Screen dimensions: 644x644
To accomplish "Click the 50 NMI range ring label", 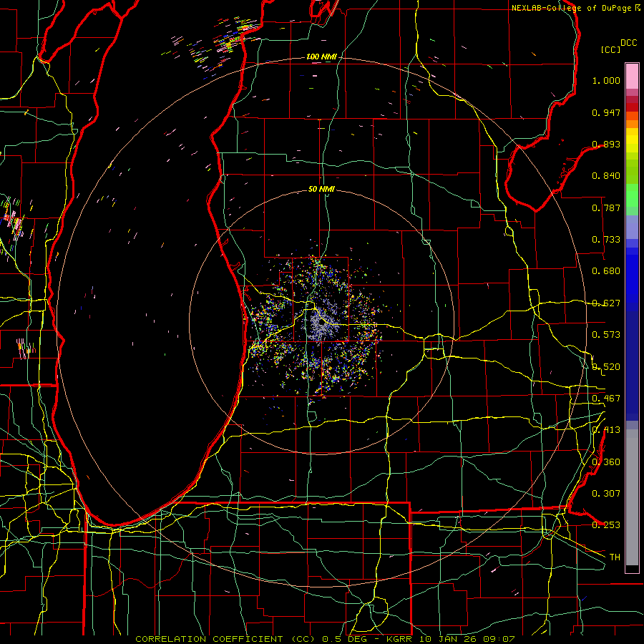I will click(321, 189).
